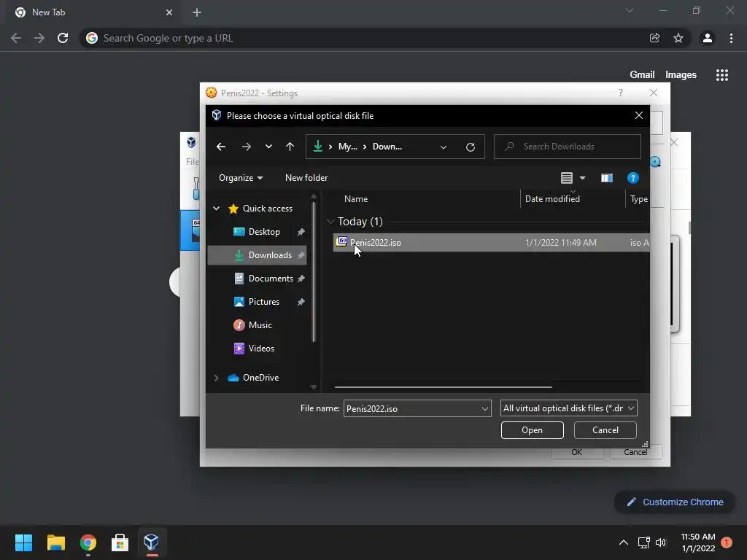Go up one folder level
This screenshot has height=560, width=747.
[x=290, y=147]
